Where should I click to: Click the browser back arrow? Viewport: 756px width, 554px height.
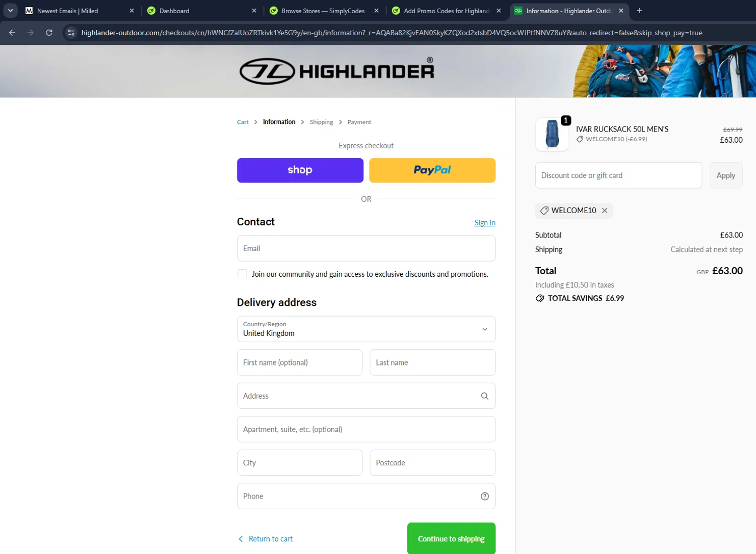[x=12, y=33]
